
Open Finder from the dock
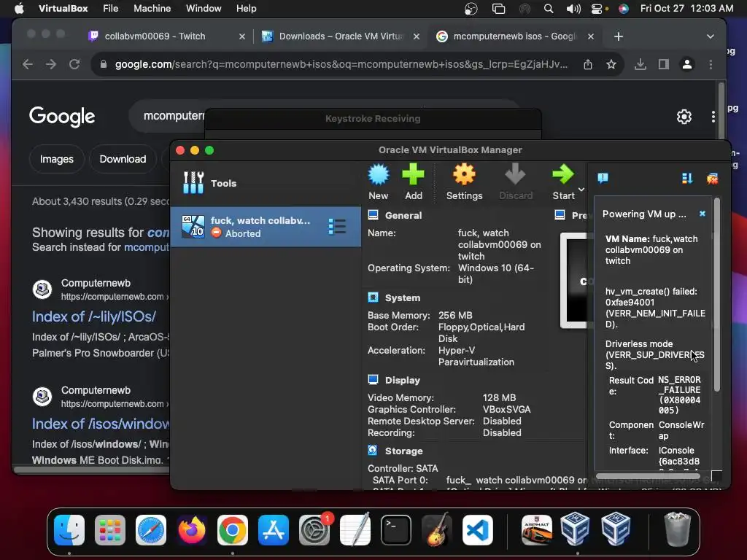tap(69, 530)
